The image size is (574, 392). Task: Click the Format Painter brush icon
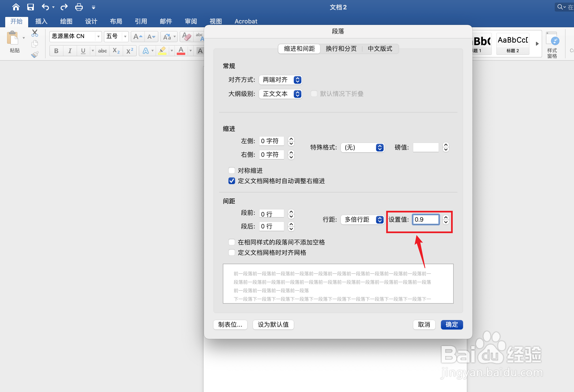pos(35,54)
